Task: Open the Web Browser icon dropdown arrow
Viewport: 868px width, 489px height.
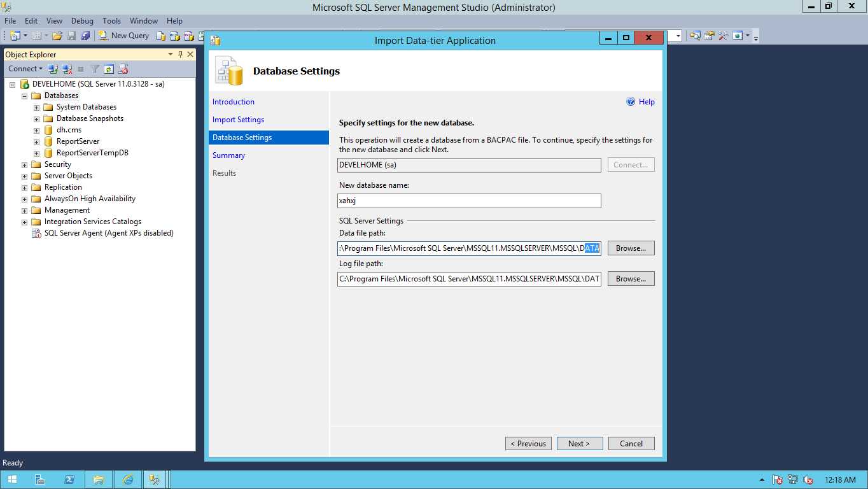Action: (x=748, y=36)
